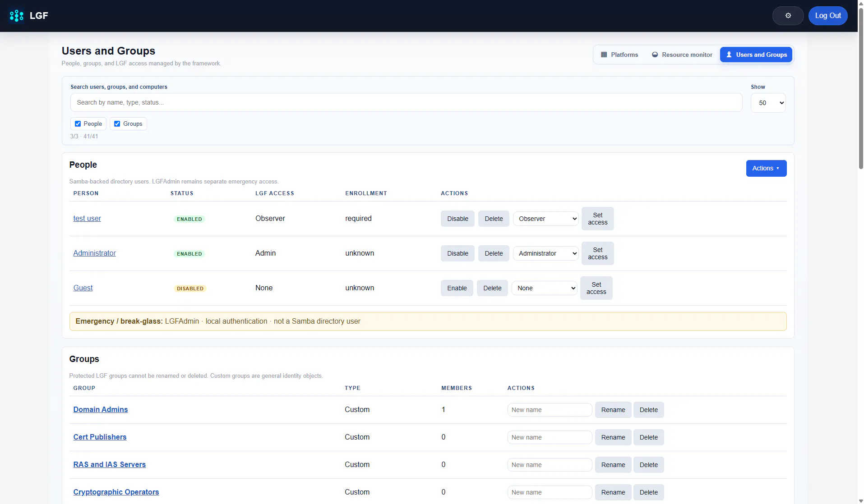Image resolution: width=864 pixels, height=504 pixels.
Task: Delete the Guest account
Action: coord(492,288)
